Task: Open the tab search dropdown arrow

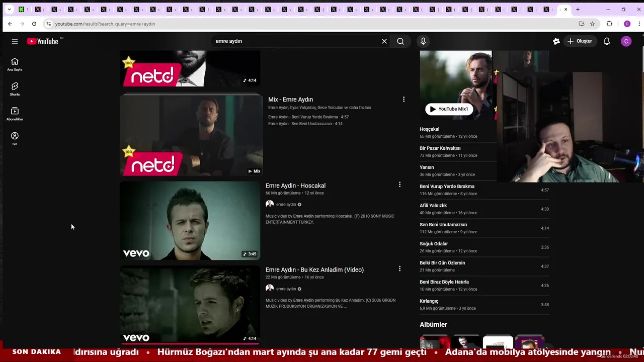Action: [x=9, y=10]
